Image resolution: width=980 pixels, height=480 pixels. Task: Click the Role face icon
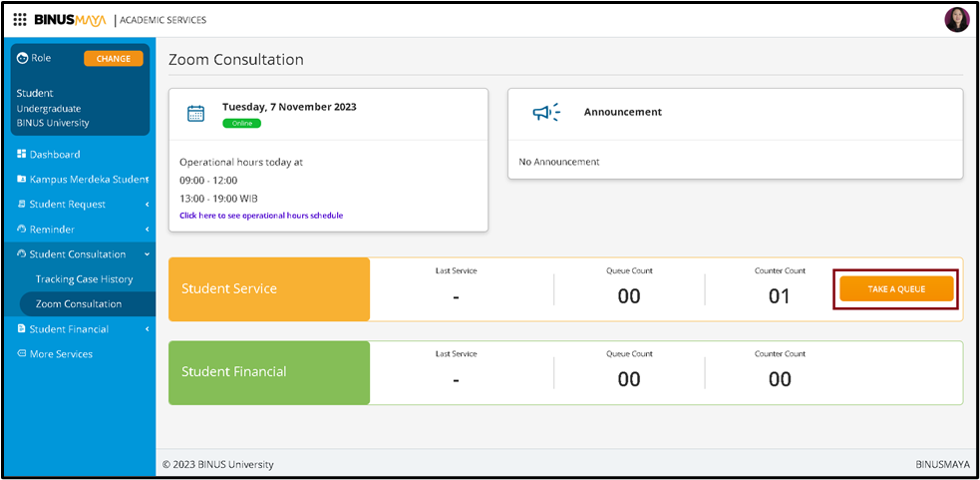[x=23, y=58]
